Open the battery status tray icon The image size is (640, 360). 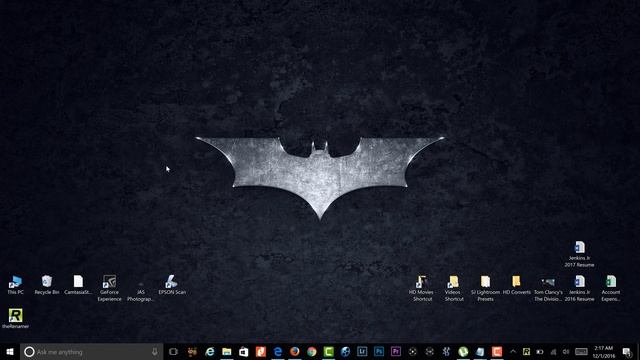540,351
